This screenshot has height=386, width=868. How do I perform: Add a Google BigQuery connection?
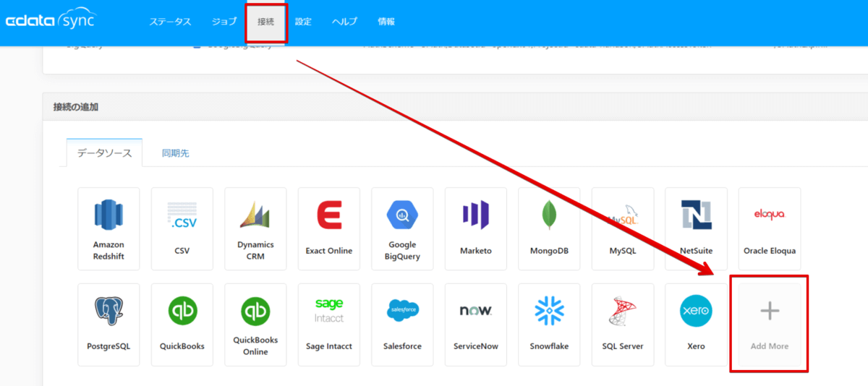pyautogui.click(x=403, y=229)
